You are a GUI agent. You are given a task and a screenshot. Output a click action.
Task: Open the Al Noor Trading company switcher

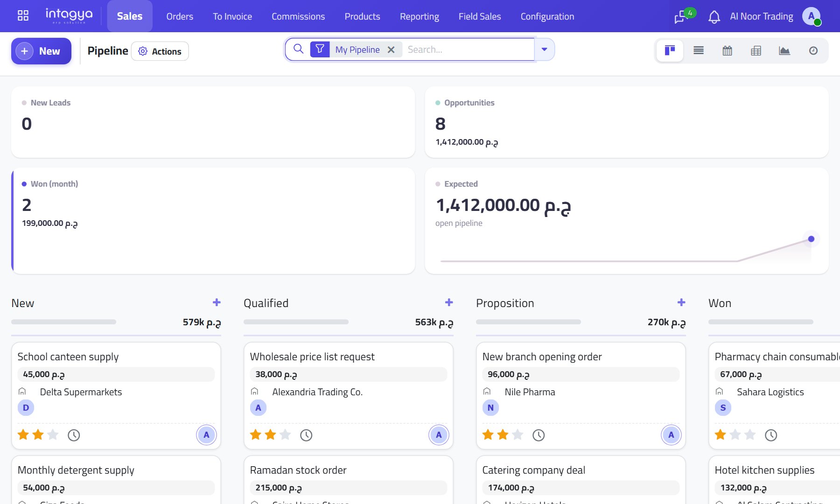(761, 16)
